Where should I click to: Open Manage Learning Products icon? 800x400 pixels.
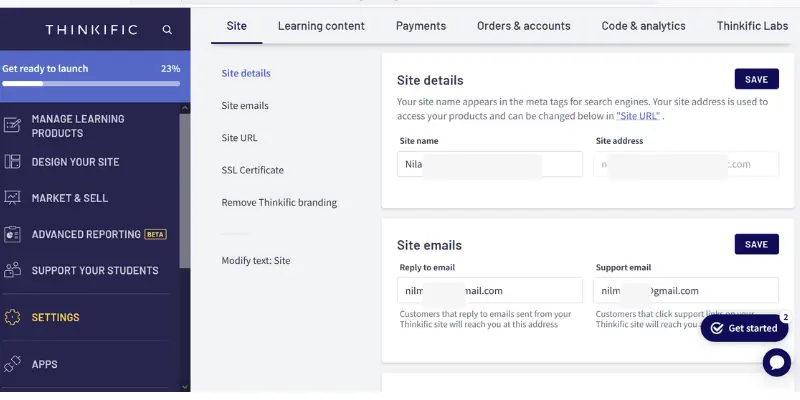tap(12, 125)
